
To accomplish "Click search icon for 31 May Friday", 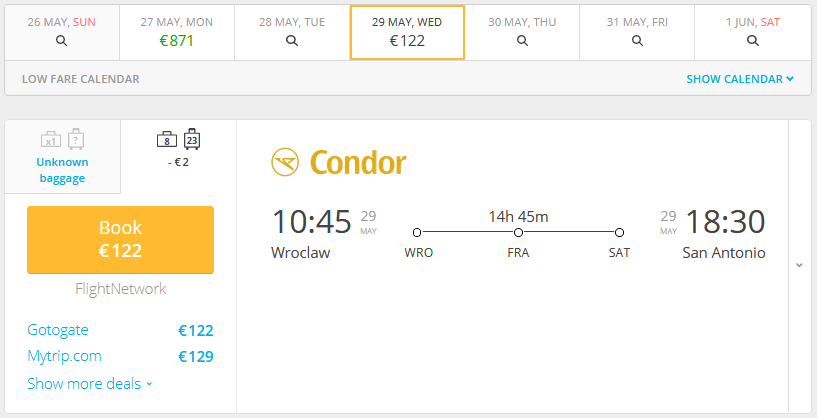I will 637,41.
